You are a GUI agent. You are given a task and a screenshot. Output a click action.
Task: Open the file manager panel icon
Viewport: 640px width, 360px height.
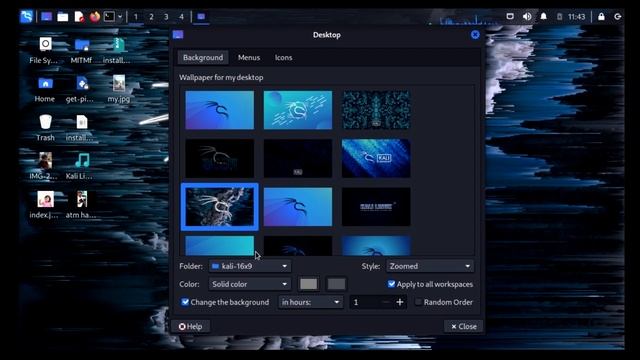point(62,17)
